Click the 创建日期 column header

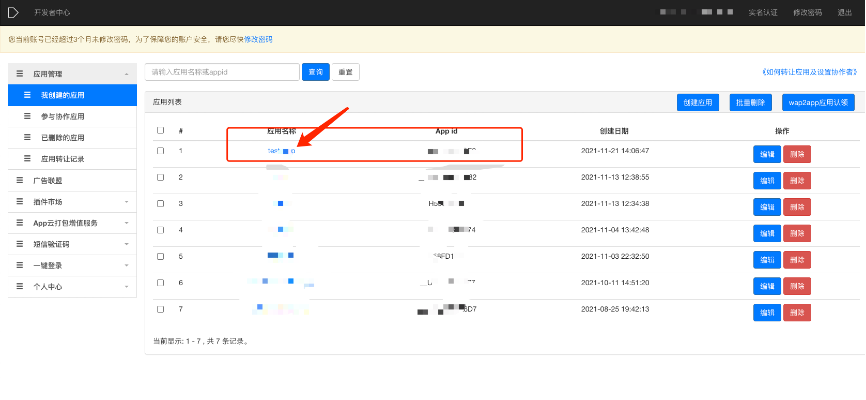click(614, 131)
